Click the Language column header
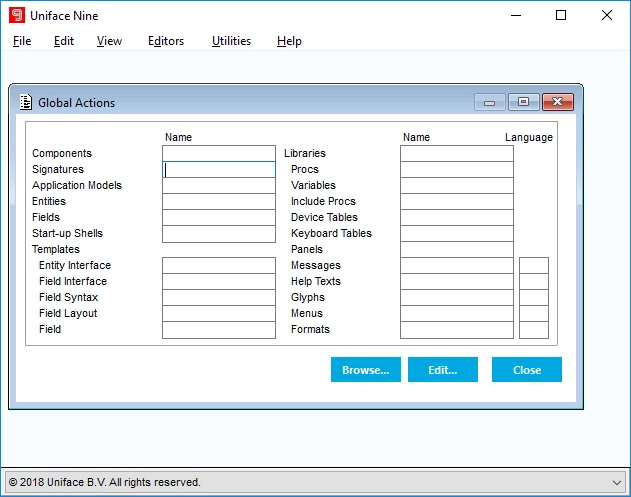Image resolution: width=631 pixels, height=497 pixels. [529, 137]
